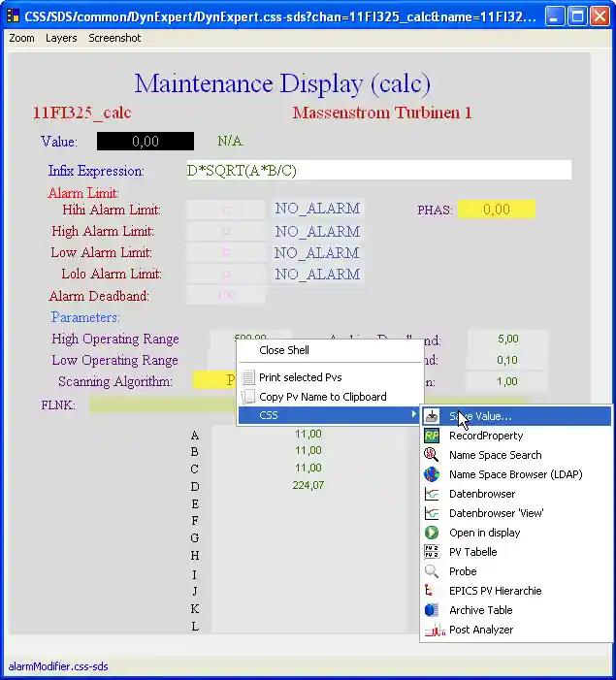The height and width of the screenshot is (680, 616).
Task: Click the High Alarm Limit value field
Action: (x=226, y=231)
